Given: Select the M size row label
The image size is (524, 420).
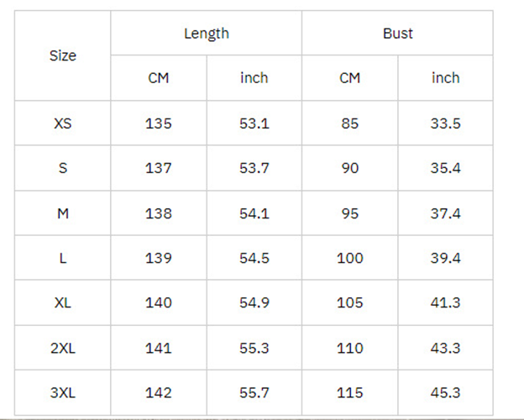Looking at the screenshot, I should 63,213.
